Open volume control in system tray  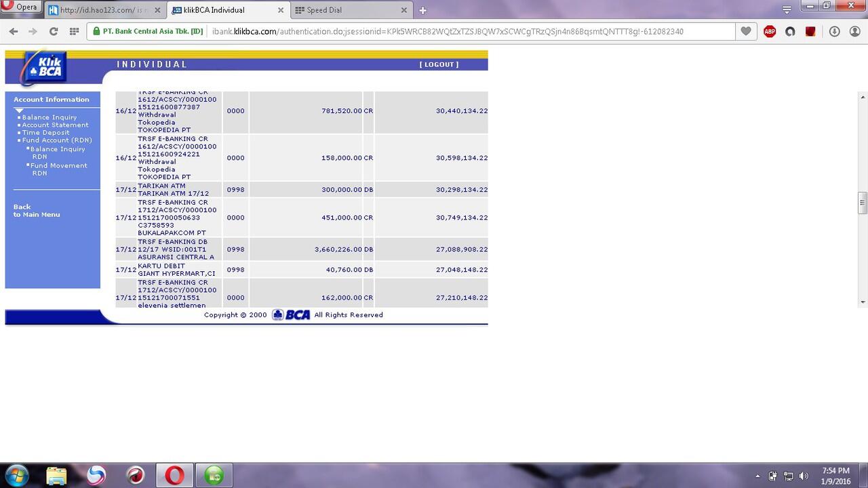tap(804, 476)
